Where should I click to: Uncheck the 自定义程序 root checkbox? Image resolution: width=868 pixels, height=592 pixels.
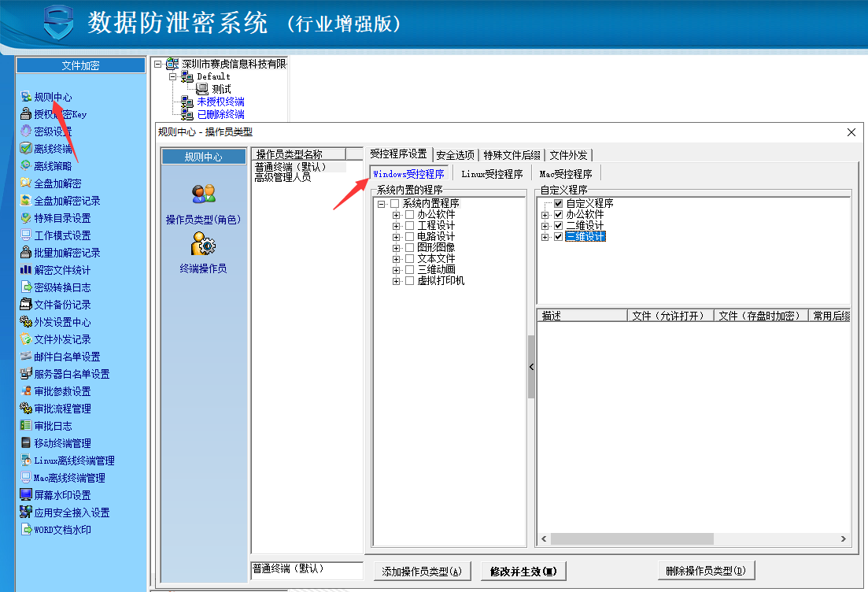pyautogui.click(x=559, y=203)
